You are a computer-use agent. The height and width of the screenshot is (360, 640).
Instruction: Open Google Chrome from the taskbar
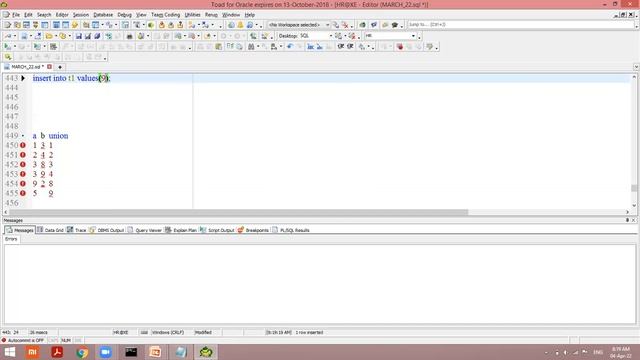tap(82, 352)
